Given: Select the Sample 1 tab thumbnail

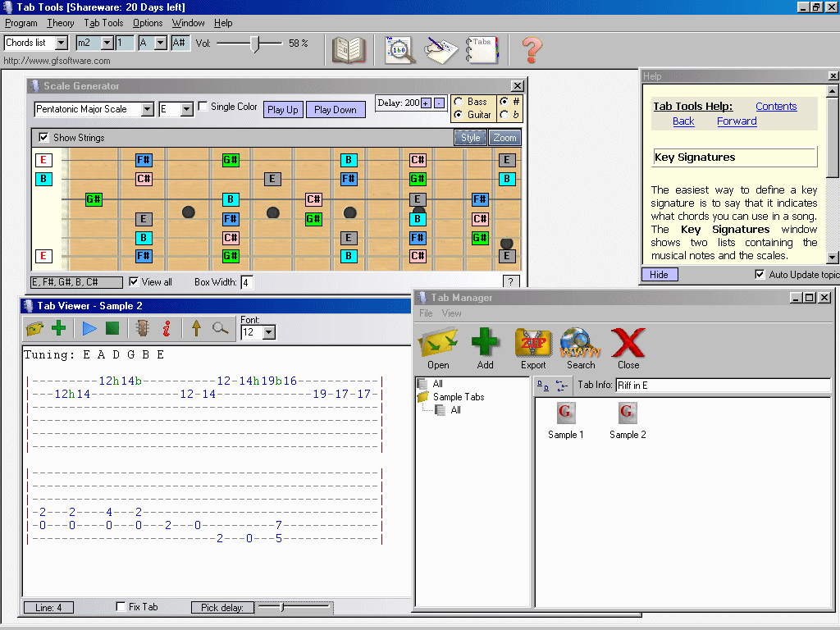Looking at the screenshot, I should (565, 419).
